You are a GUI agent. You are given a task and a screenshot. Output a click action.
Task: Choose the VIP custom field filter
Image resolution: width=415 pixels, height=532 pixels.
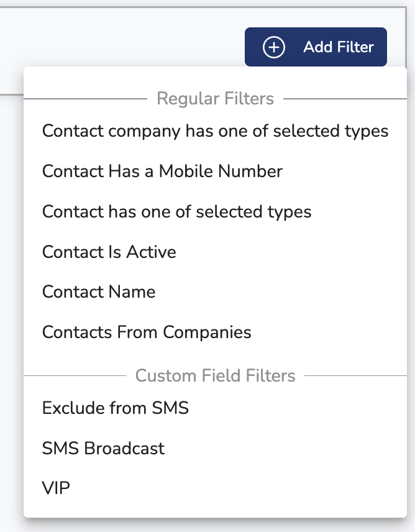pyautogui.click(x=56, y=488)
